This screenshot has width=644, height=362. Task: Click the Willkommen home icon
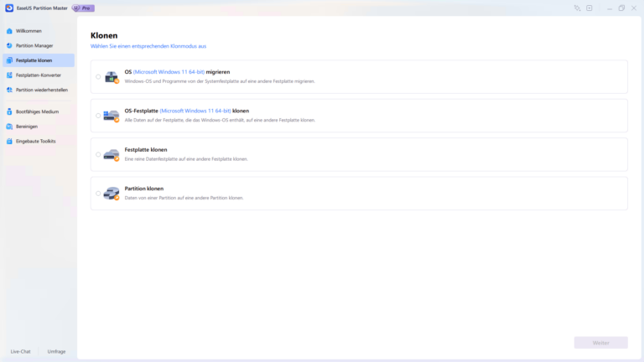point(9,31)
